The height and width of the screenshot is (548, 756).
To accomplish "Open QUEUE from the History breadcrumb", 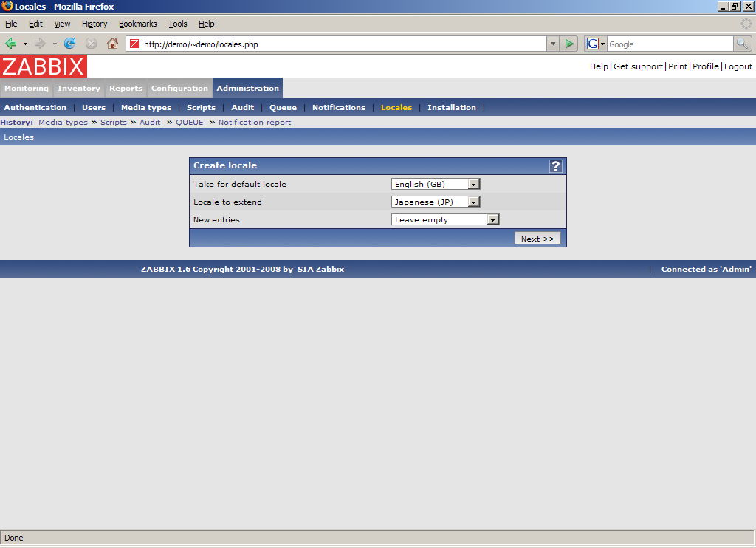I will point(190,123).
